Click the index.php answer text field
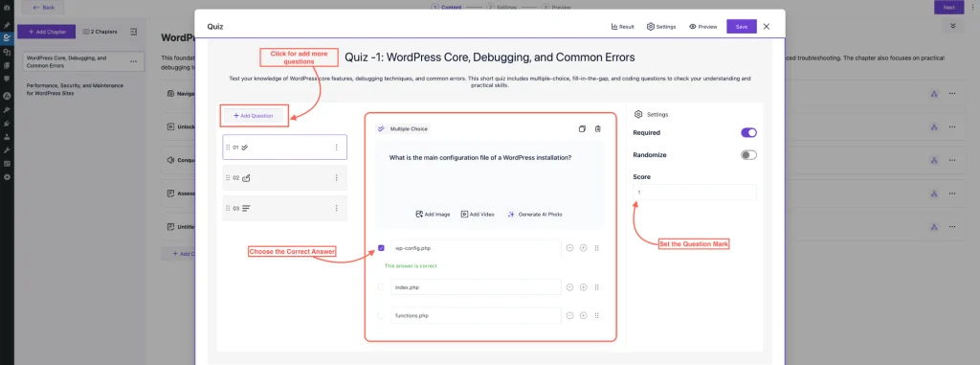This screenshot has height=365, width=980. pyautogui.click(x=477, y=287)
